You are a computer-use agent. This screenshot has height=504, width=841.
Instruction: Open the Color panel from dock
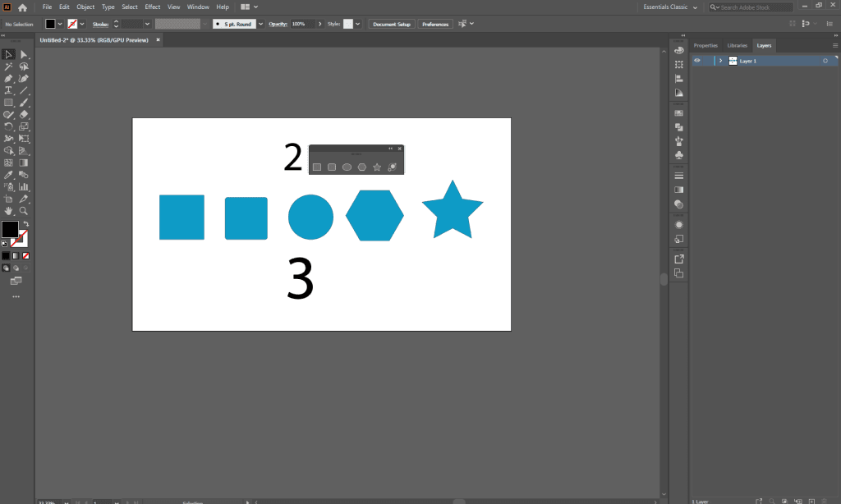click(x=679, y=50)
